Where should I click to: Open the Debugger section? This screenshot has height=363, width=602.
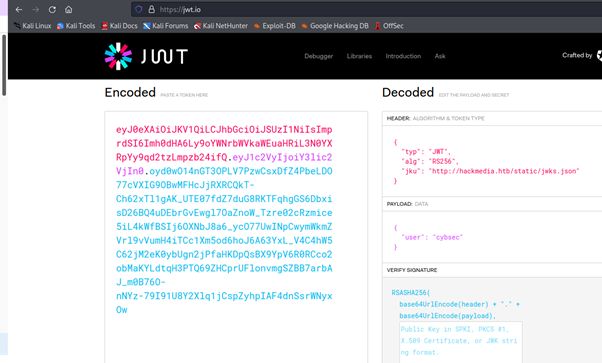click(319, 56)
